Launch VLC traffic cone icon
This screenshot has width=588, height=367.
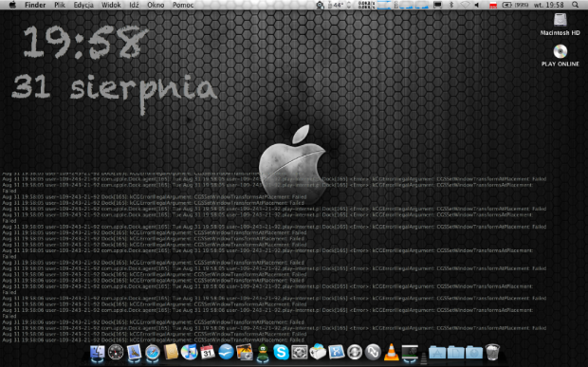click(x=391, y=353)
